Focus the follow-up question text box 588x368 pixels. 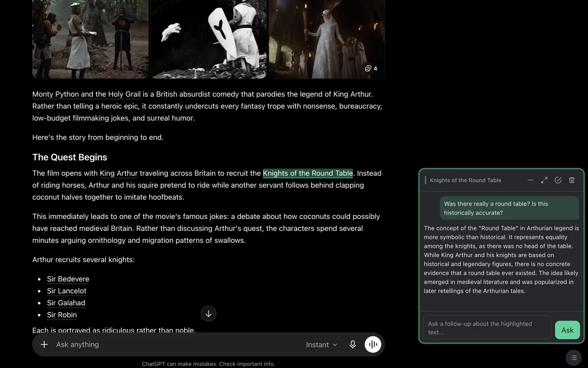tap(487, 328)
